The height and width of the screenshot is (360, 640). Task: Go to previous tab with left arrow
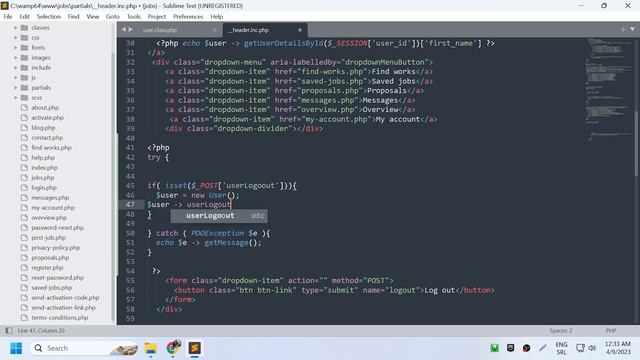coord(124,29)
